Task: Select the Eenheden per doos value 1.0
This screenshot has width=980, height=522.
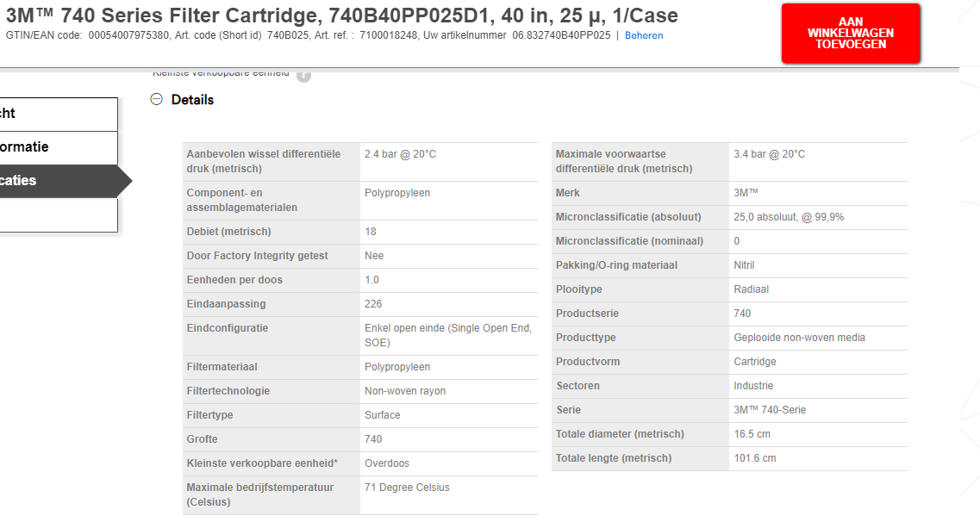Action: tap(371, 280)
